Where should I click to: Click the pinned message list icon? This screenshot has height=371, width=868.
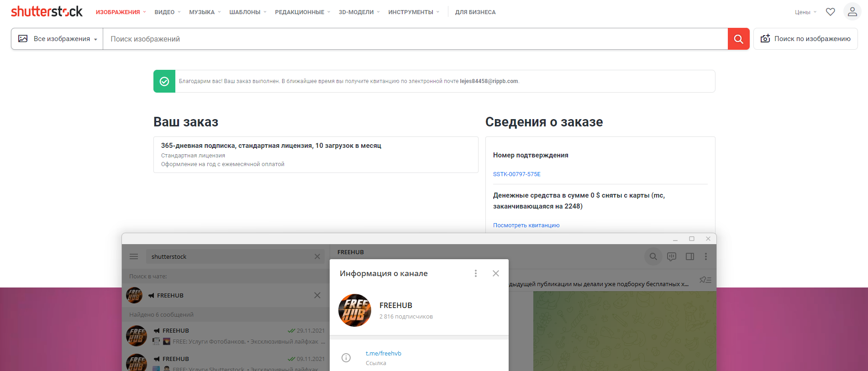click(705, 280)
